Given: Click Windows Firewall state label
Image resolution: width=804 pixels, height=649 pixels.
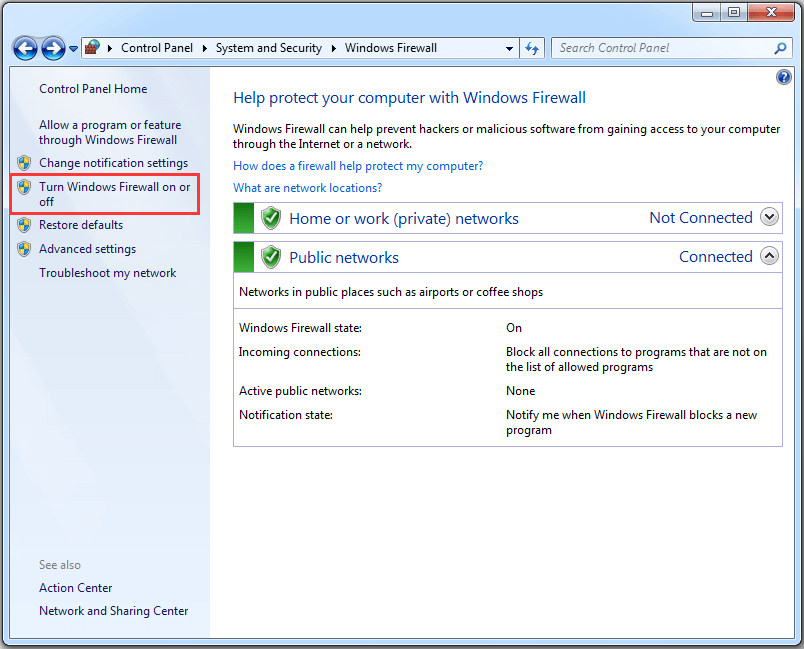Looking at the screenshot, I should [300, 328].
